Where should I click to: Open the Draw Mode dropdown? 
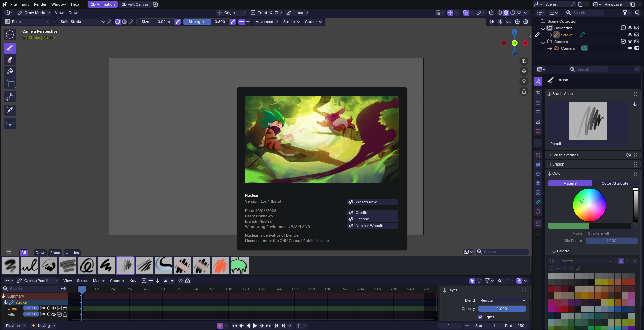coord(34,13)
